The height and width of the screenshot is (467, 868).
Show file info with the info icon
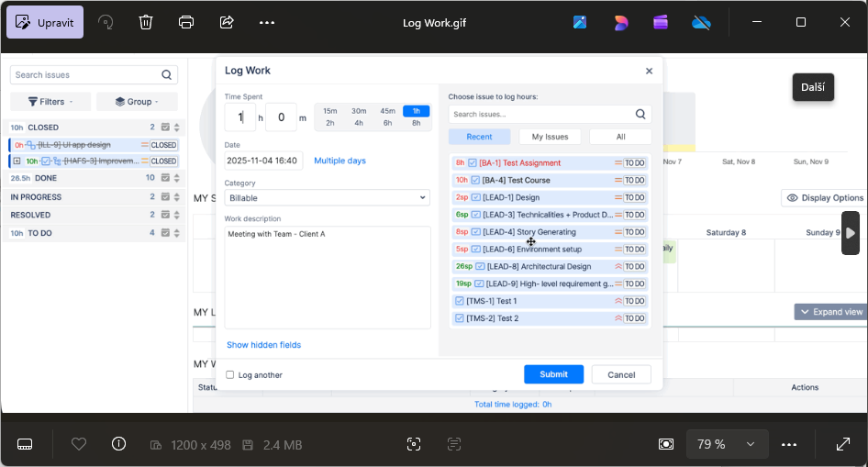(x=118, y=444)
